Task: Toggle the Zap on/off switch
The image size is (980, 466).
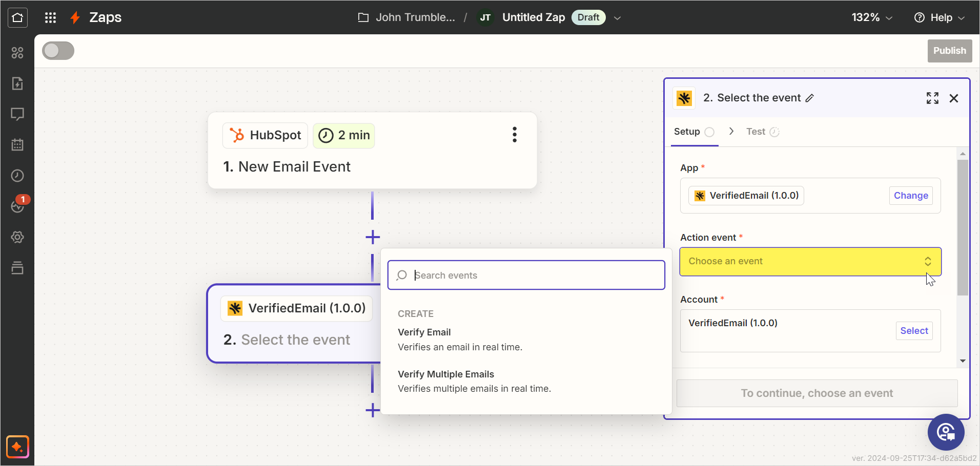Action: [58, 51]
